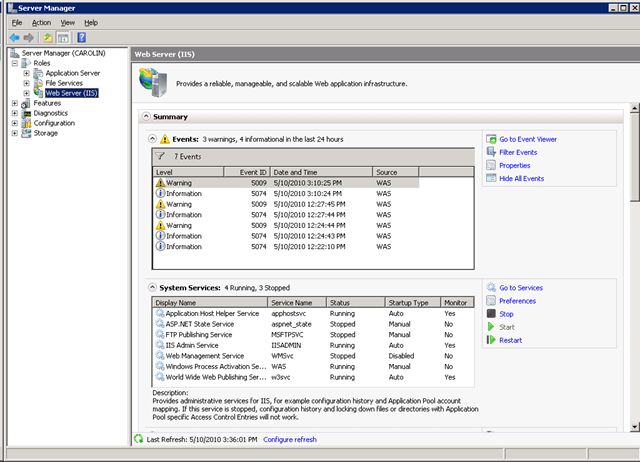Click the Go to Event Viewer link

528,139
